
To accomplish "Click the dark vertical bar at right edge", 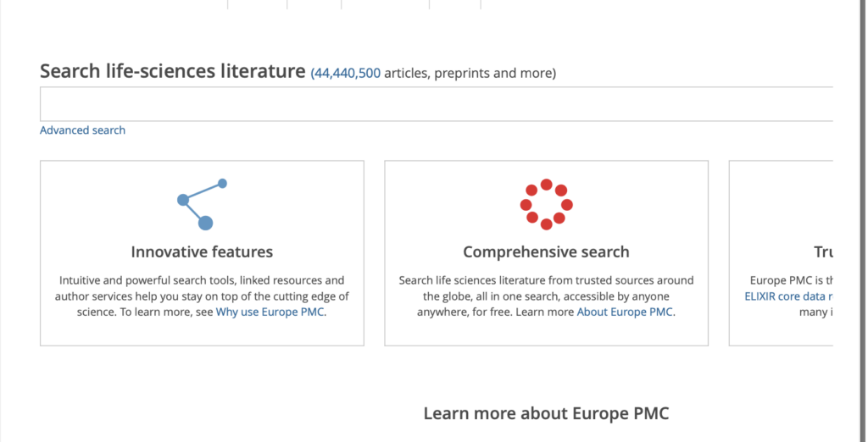I will [x=860, y=220].
